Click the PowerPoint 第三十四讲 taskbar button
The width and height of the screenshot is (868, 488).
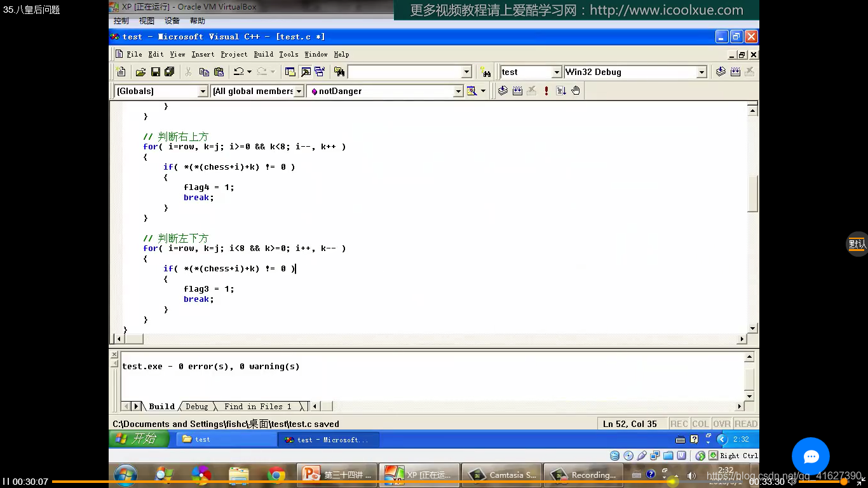pos(337,475)
